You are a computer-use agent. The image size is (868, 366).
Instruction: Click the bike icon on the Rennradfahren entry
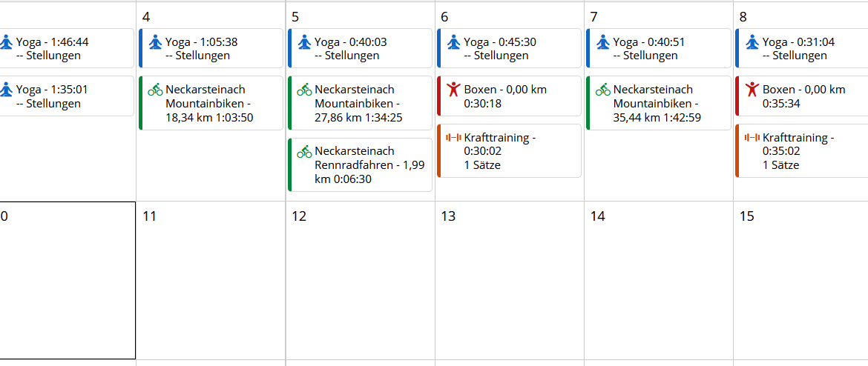pos(304,152)
